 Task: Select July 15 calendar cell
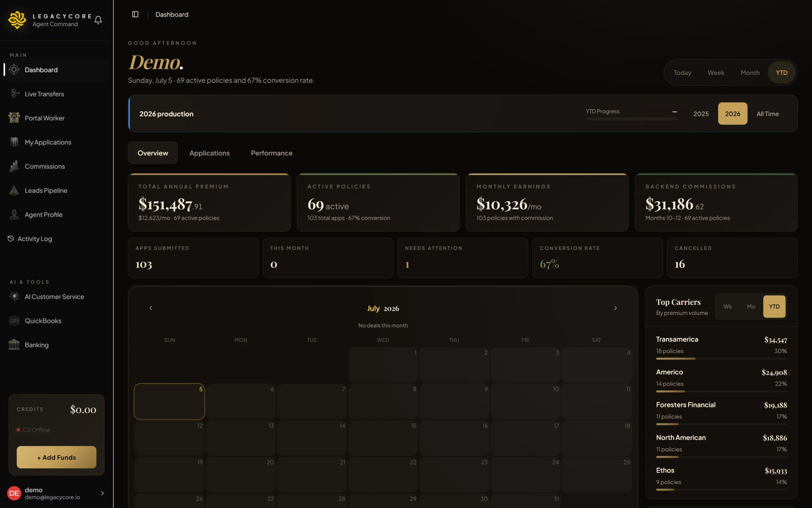tap(383, 438)
